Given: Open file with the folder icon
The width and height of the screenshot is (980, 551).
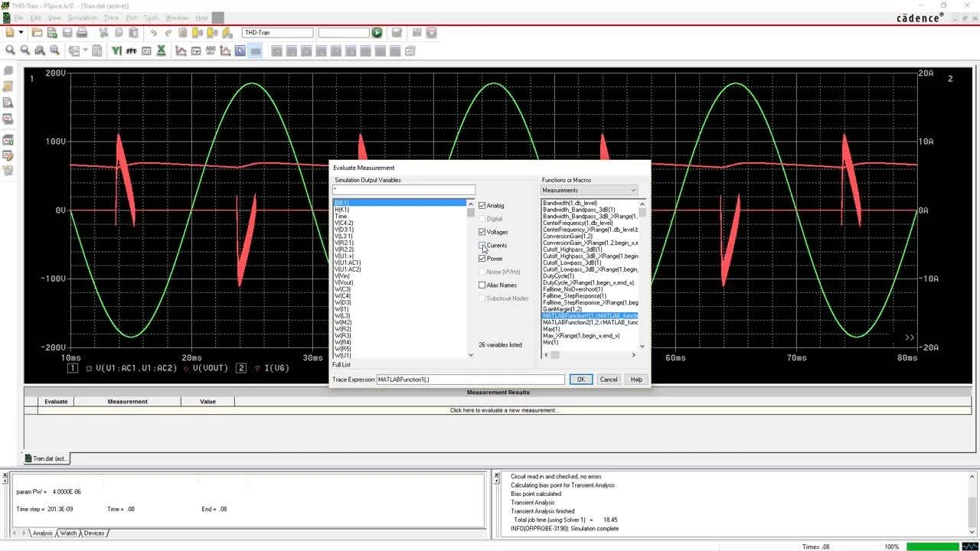Looking at the screenshot, I should click(35, 33).
